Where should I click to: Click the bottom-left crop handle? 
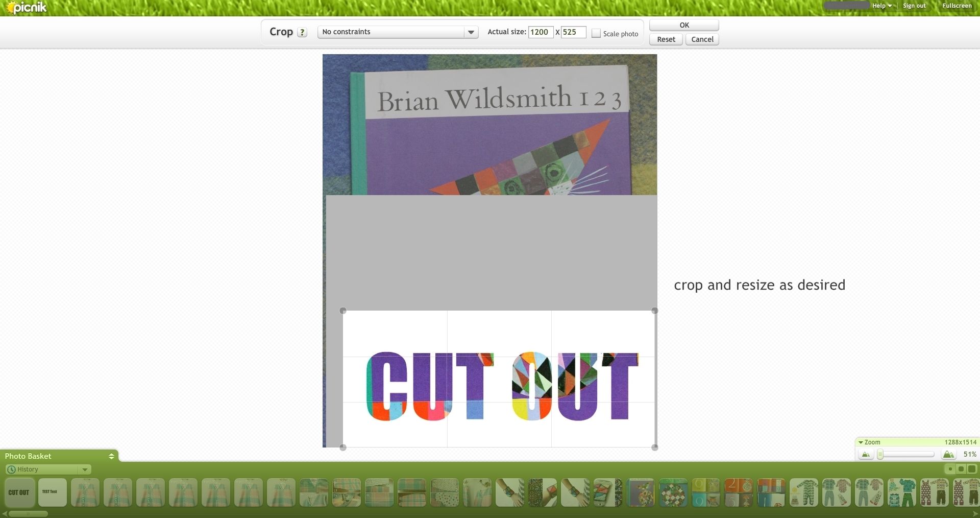coord(343,448)
